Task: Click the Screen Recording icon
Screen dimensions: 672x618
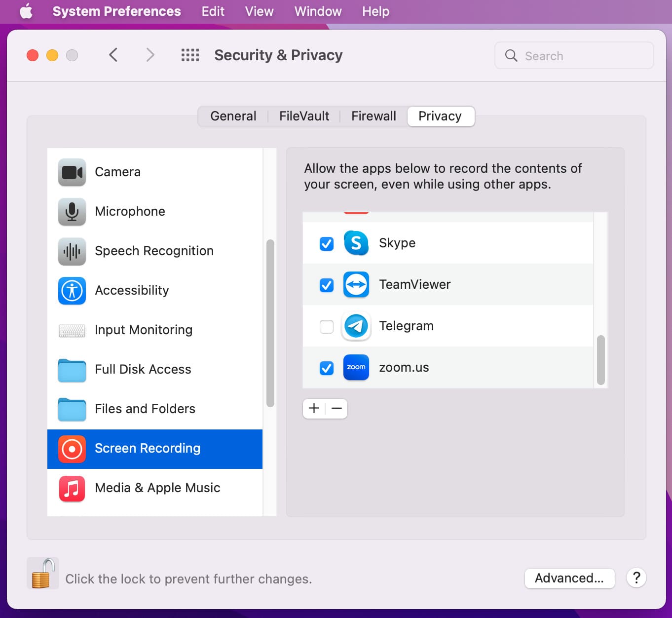Action: coord(72,449)
